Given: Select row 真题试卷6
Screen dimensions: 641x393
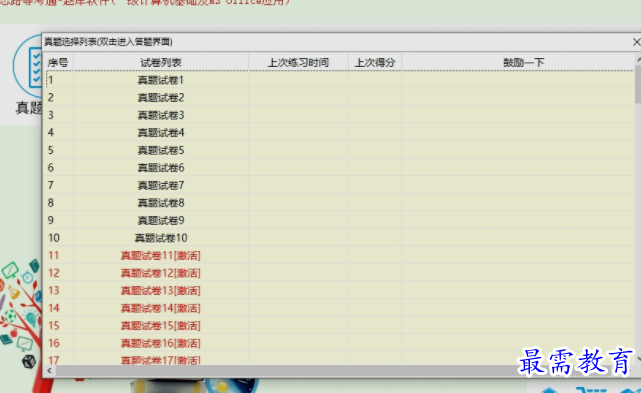Looking at the screenshot, I should [339, 168].
